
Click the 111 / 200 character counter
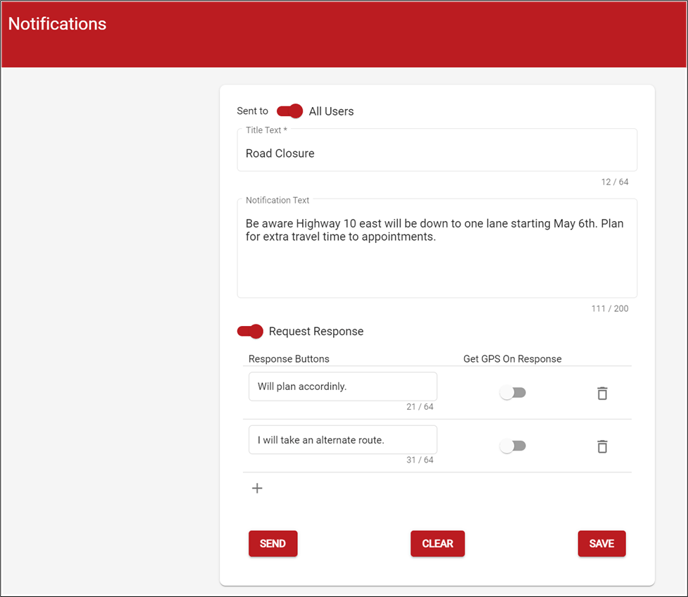pyautogui.click(x=609, y=308)
